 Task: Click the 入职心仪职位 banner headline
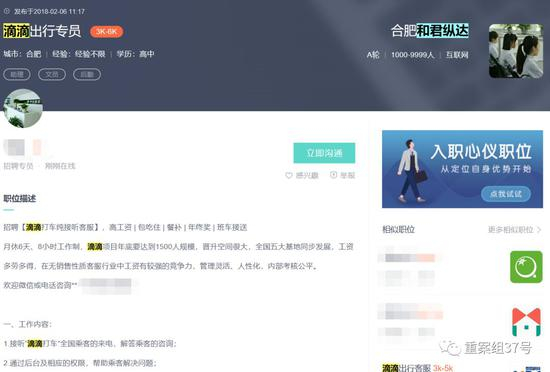(481, 152)
